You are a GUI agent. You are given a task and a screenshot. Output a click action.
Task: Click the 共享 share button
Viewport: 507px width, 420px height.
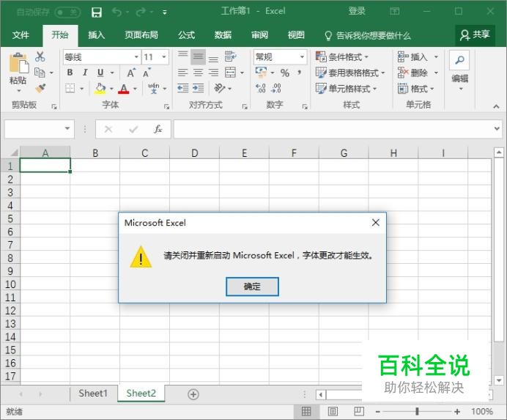click(475, 35)
